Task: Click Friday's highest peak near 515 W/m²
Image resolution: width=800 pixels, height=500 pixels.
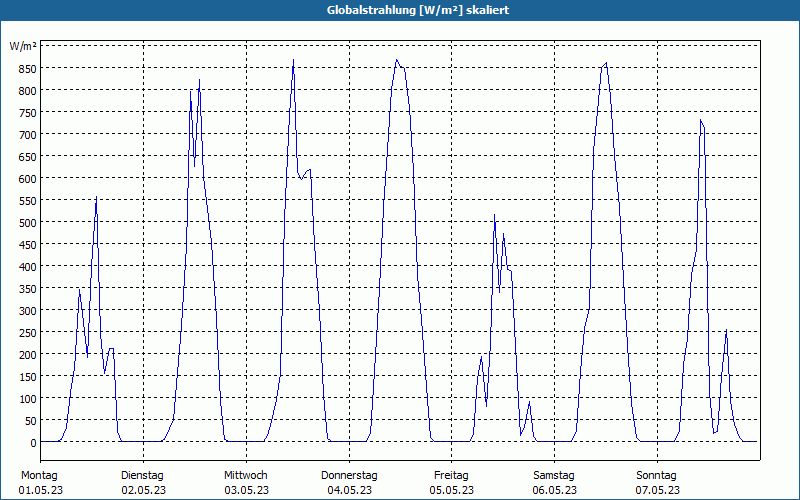Action: click(x=494, y=215)
